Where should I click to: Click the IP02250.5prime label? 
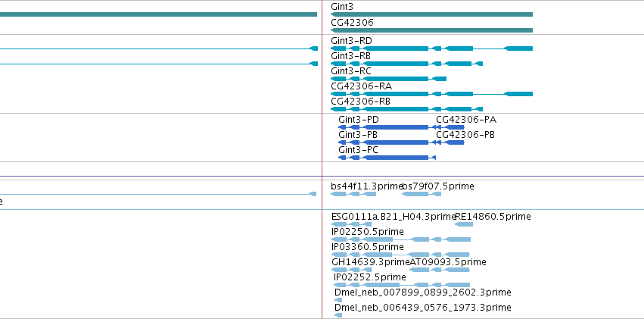[368, 232]
